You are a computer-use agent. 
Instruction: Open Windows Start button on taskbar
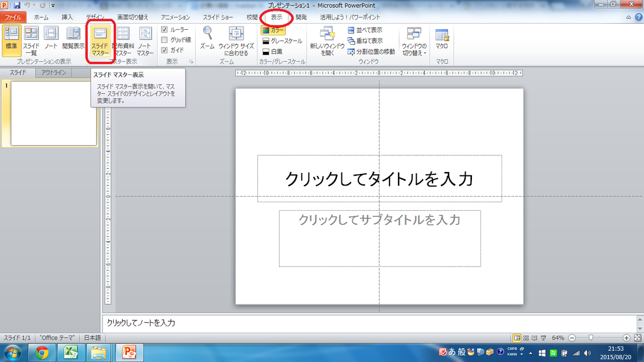tap(13, 353)
